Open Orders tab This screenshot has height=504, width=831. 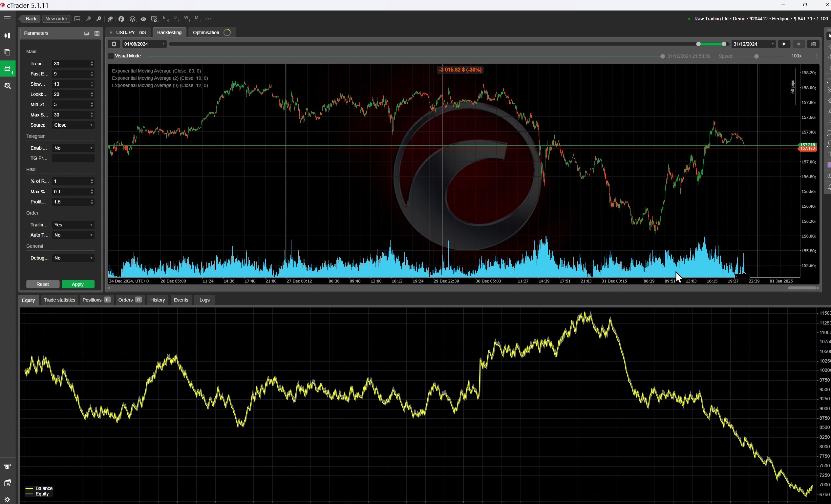click(x=130, y=300)
